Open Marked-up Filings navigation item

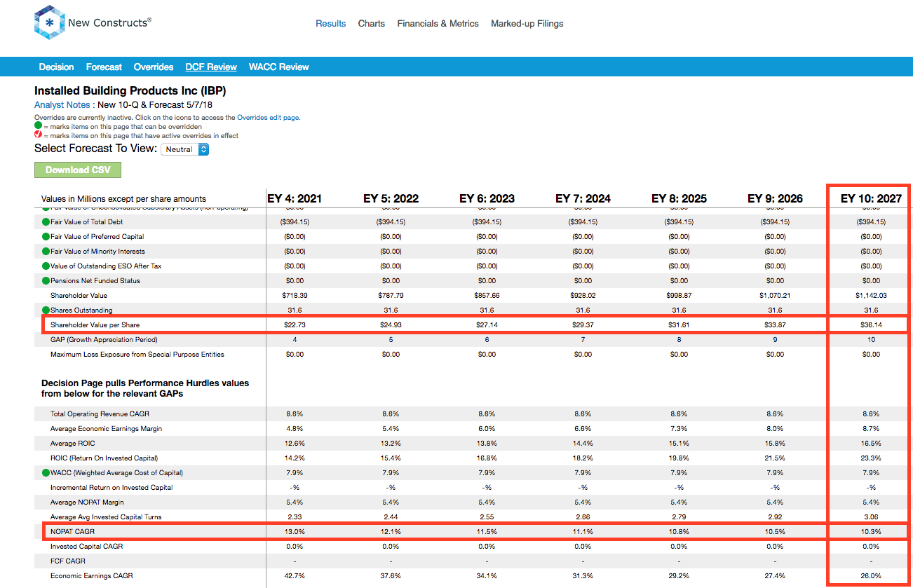tap(527, 23)
